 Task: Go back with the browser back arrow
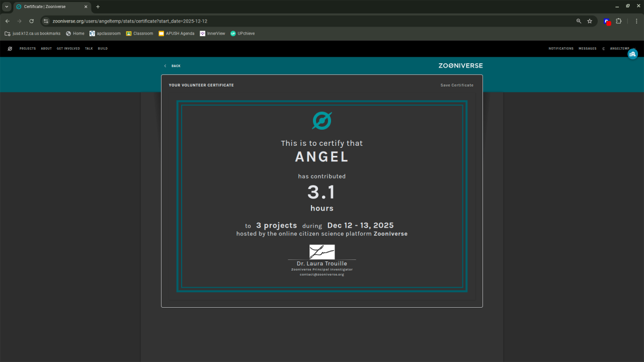(x=7, y=21)
